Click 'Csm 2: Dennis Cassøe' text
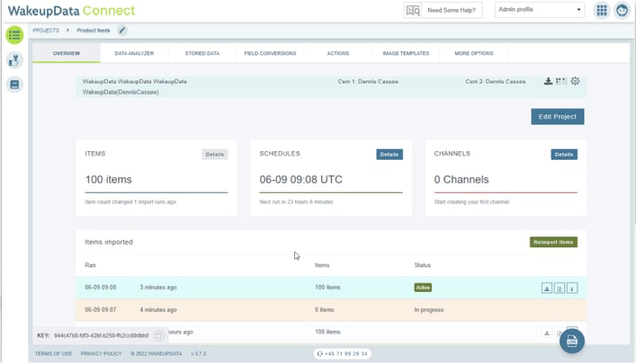The image size is (636, 364). click(x=496, y=82)
